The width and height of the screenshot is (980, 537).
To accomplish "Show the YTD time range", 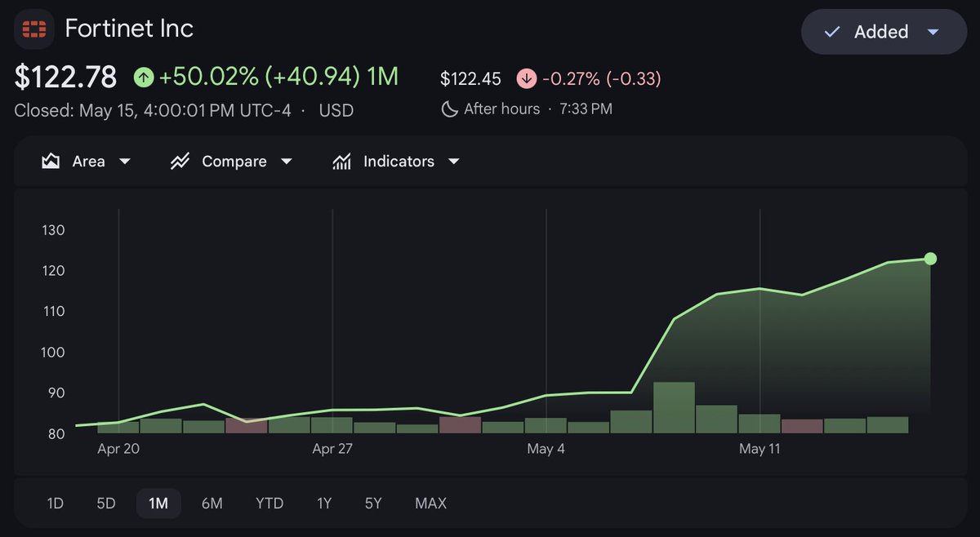I will point(269,504).
